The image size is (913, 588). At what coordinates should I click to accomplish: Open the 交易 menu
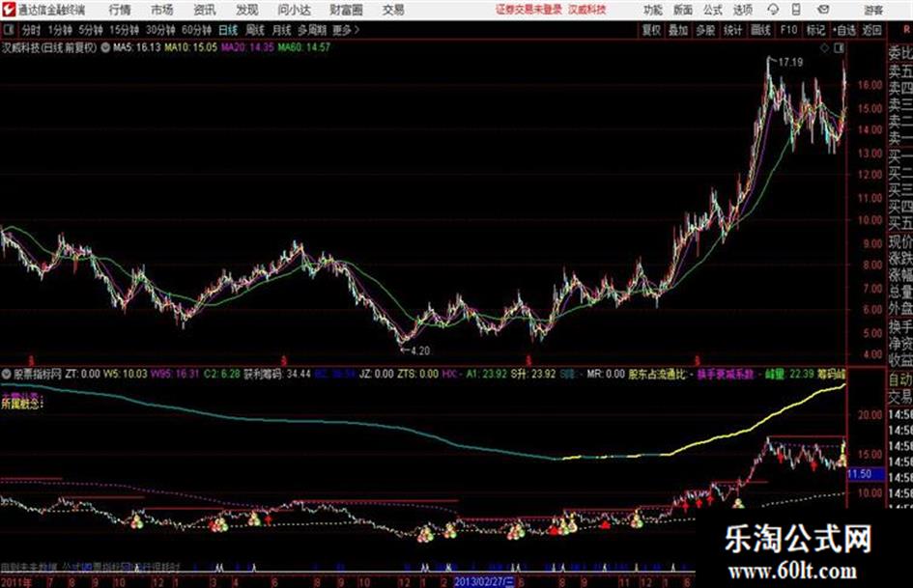click(x=393, y=10)
